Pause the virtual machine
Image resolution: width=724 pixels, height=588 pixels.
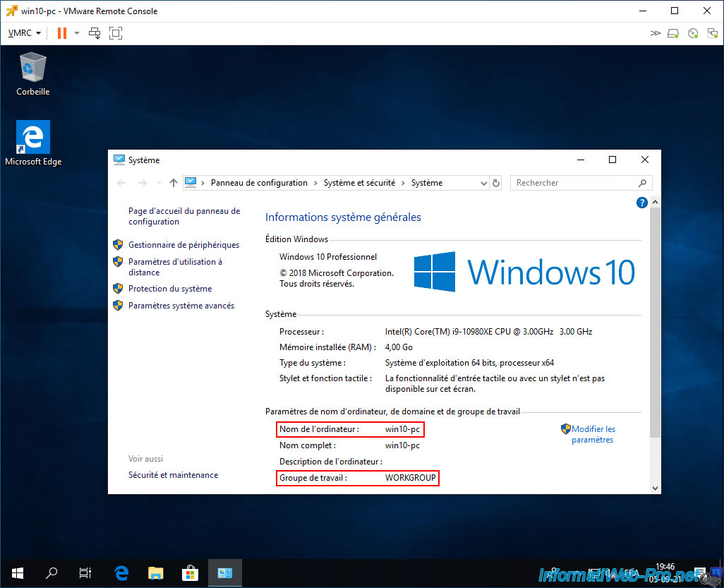pos(62,33)
